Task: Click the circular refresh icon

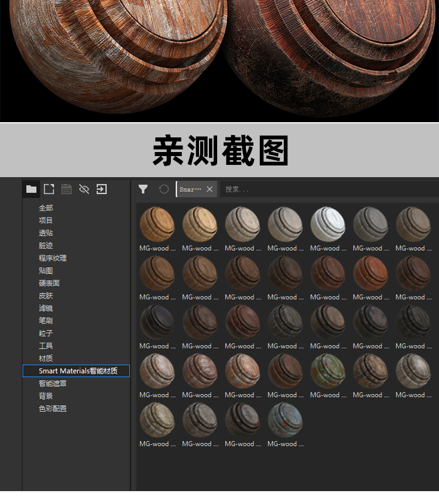Action: coord(164,189)
